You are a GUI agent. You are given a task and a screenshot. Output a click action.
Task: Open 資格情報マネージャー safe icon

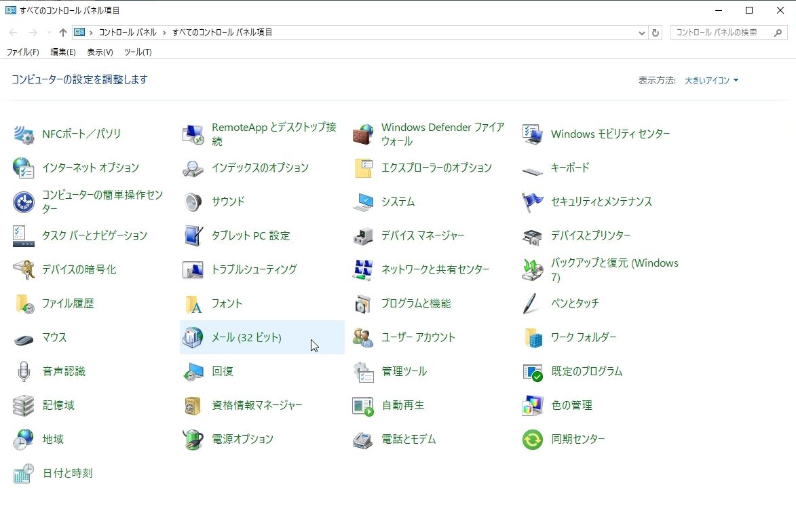pyautogui.click(x=193, y=406)
